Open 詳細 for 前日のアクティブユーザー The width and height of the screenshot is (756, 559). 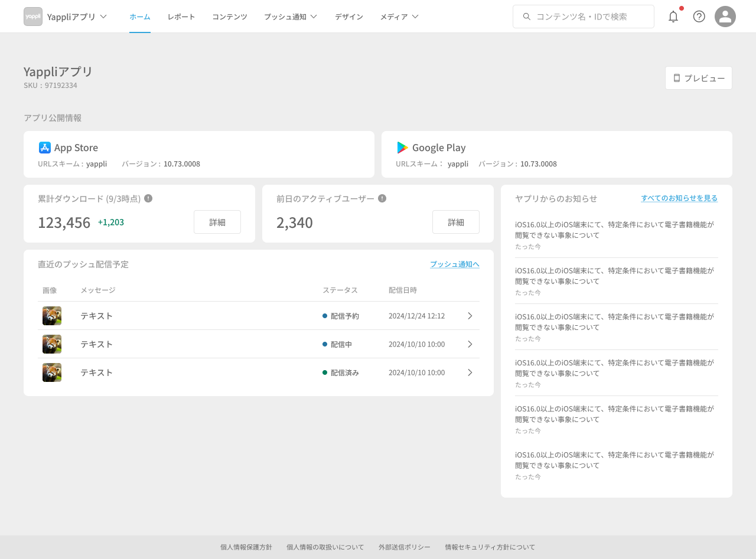pos(456,222)
